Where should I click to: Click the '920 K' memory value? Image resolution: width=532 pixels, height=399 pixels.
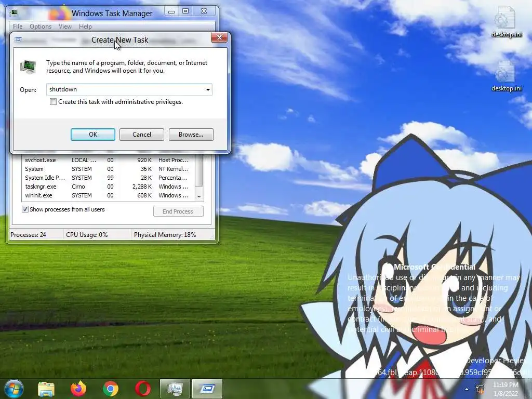pyautogui.click(x=144, y=160)
